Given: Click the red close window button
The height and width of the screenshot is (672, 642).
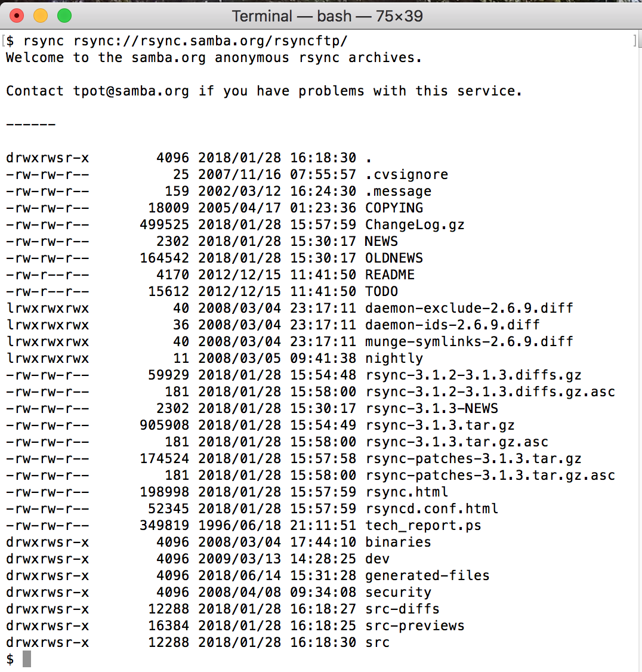Looking at the screenshot, I should click(x=17, y=16).
